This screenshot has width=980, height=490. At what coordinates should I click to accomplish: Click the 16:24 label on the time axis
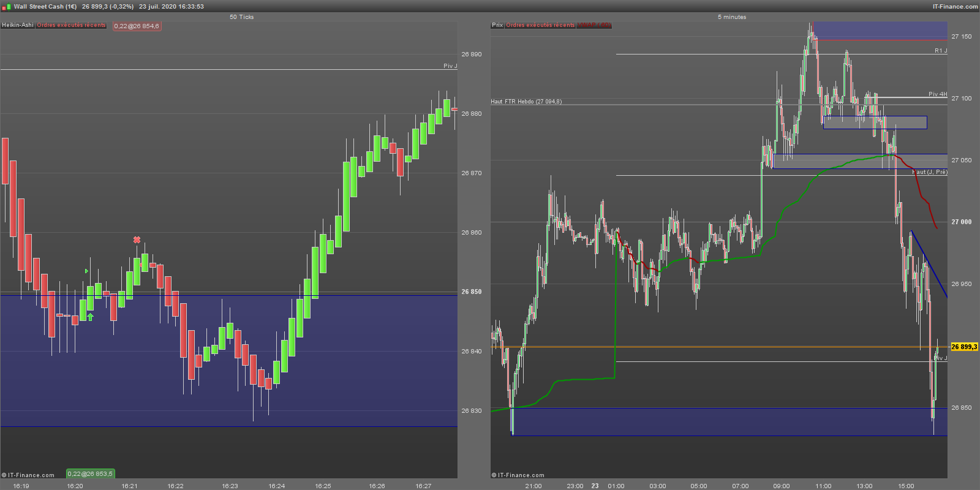pyautogui.click(x=277, y=486)
